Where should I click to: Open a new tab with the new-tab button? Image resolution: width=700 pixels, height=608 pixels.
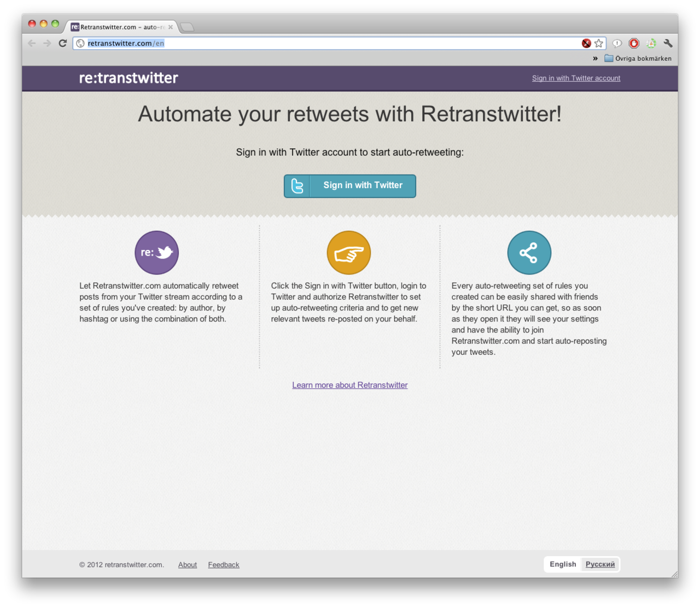(187, 27)
